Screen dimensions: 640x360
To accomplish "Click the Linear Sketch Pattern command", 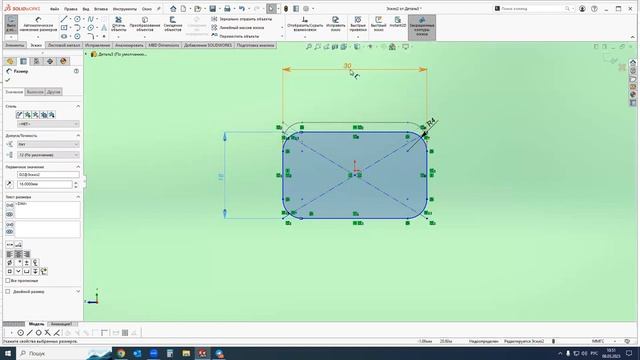I will pos(238,28).
